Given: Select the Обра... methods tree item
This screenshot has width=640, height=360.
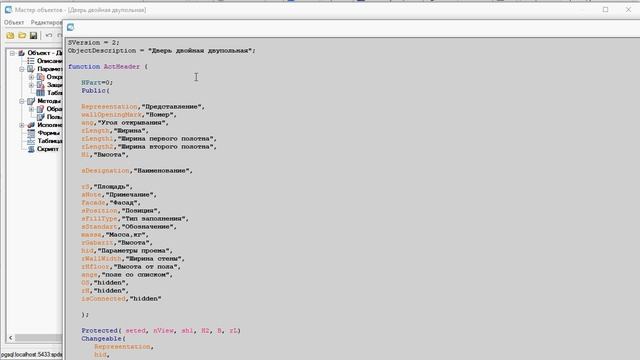Looking at the screenshot, I should (54, 109).
